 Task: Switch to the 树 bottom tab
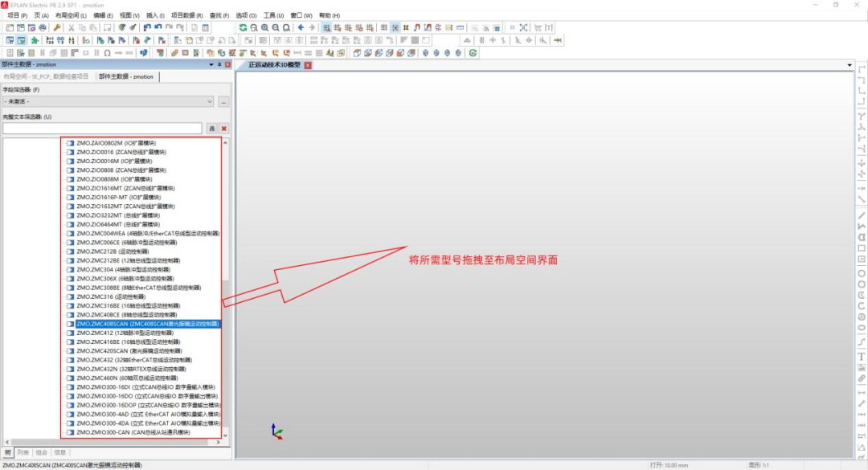coord(7,452)
